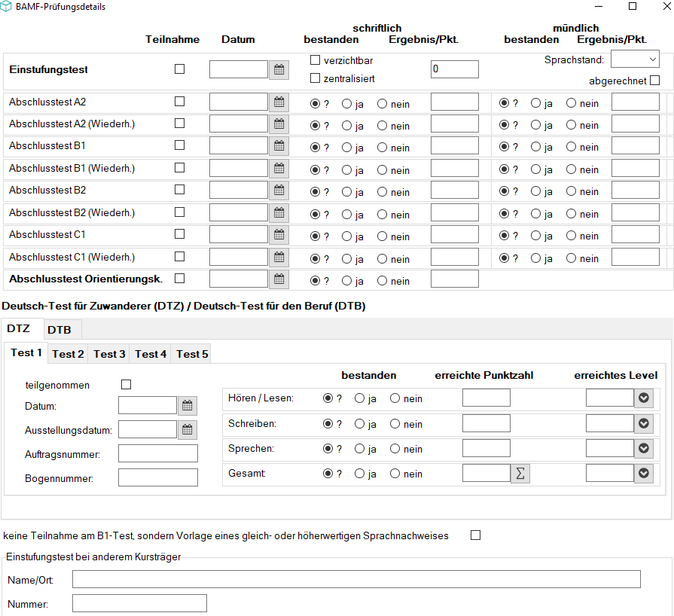
Task: Click BAMF-Prüfungsdetails window icon
Action: coord(5,7)
